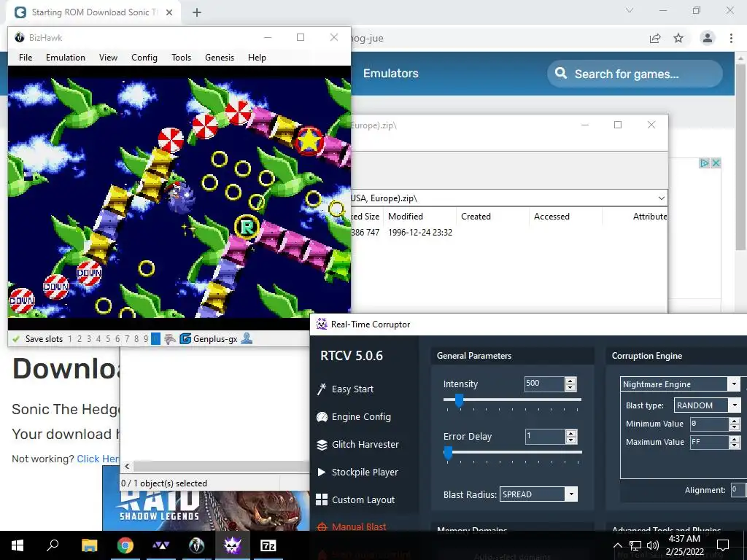747x560 pixels.
Task: Open Easy Start in RTCV sidebar
Action: click(352, 389)
